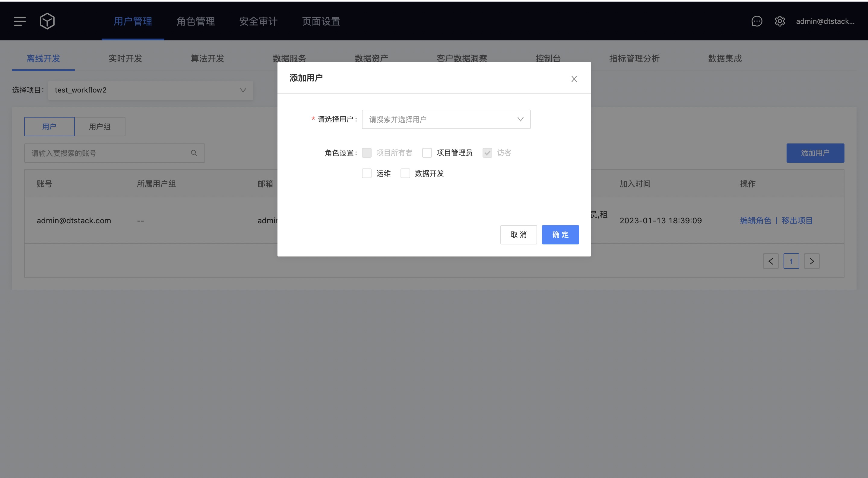Click the 编辑角色 link for admin

(756, 221)
